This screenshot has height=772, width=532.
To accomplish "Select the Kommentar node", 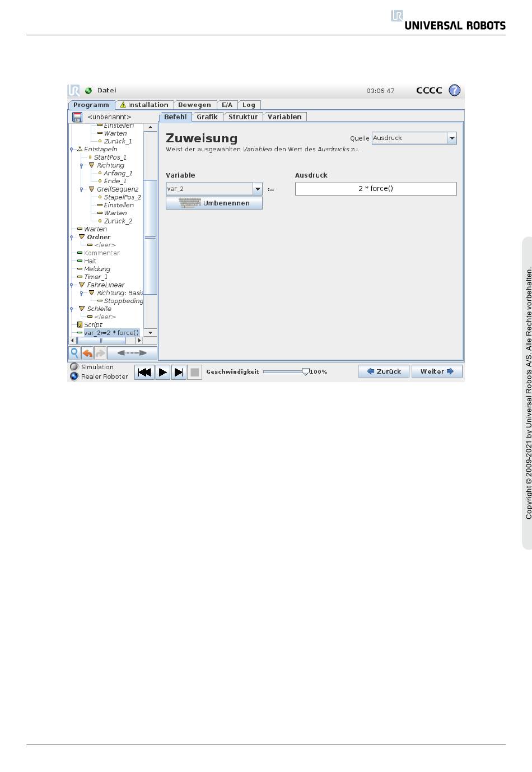I will coord(102,253).
